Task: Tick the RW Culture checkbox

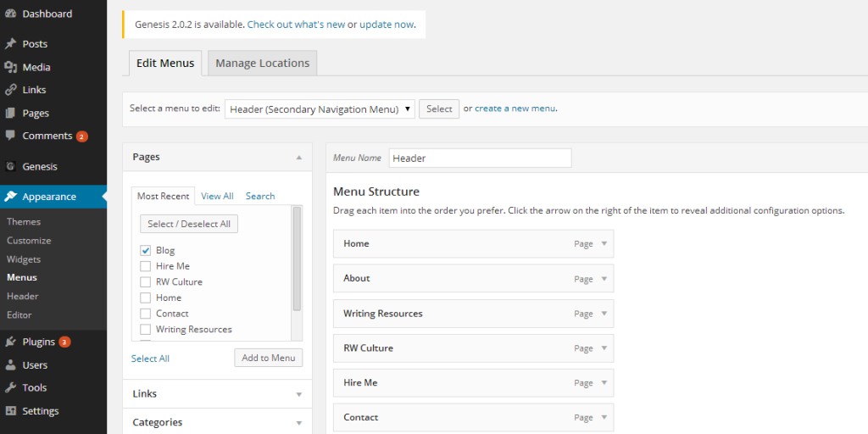Action: (145, 282)
